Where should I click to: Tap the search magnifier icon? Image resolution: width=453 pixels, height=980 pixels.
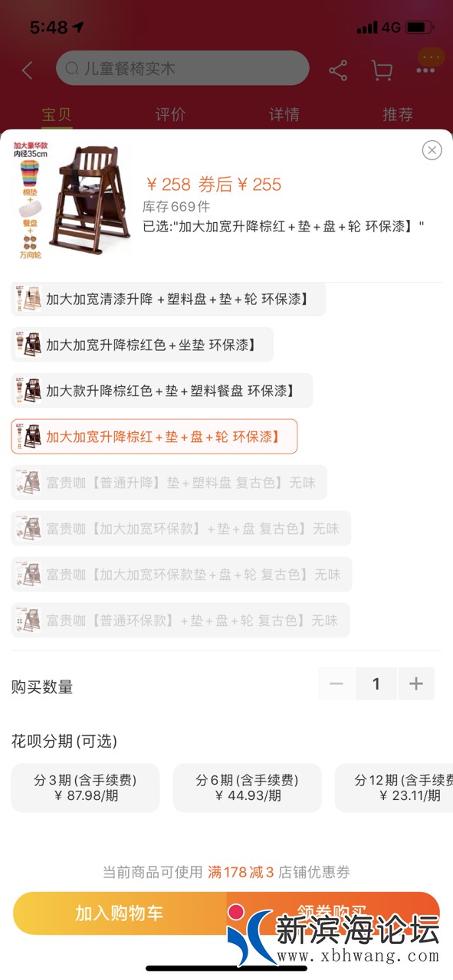click(72, 69)
